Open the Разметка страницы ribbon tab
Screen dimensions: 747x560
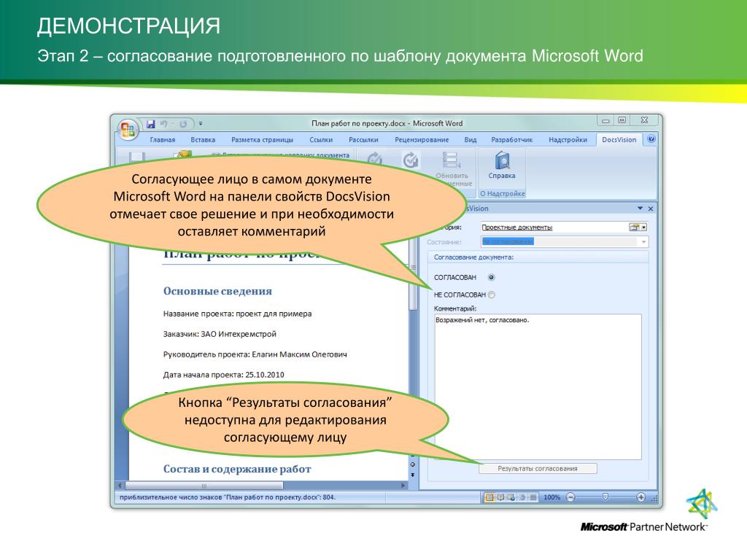coord(262,139)
